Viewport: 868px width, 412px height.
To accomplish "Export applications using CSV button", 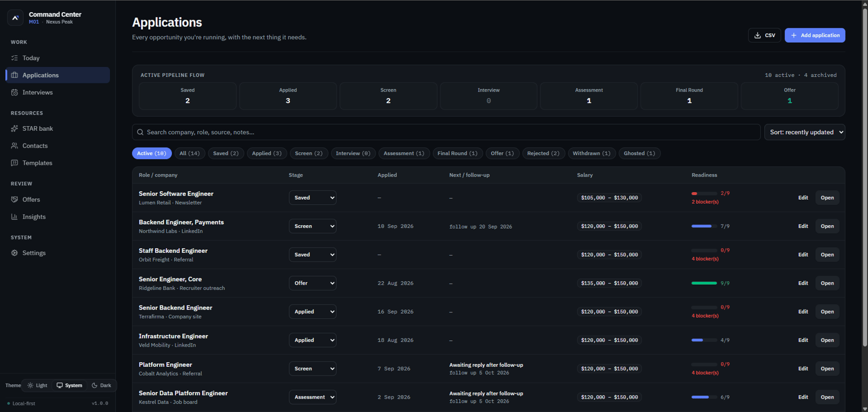I will coord(764,35).
